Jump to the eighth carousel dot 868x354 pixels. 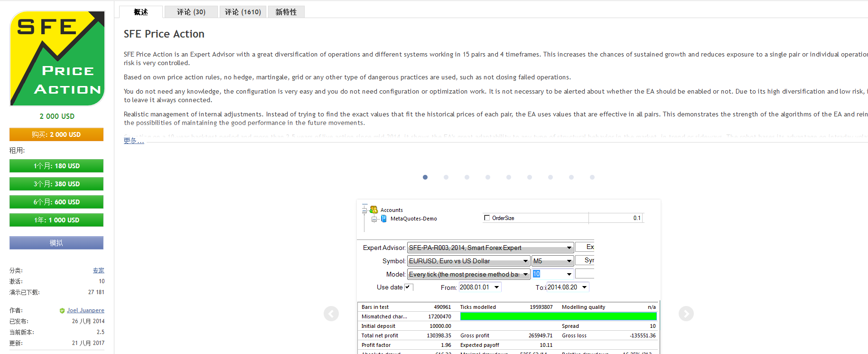click(x=571, y=177)
